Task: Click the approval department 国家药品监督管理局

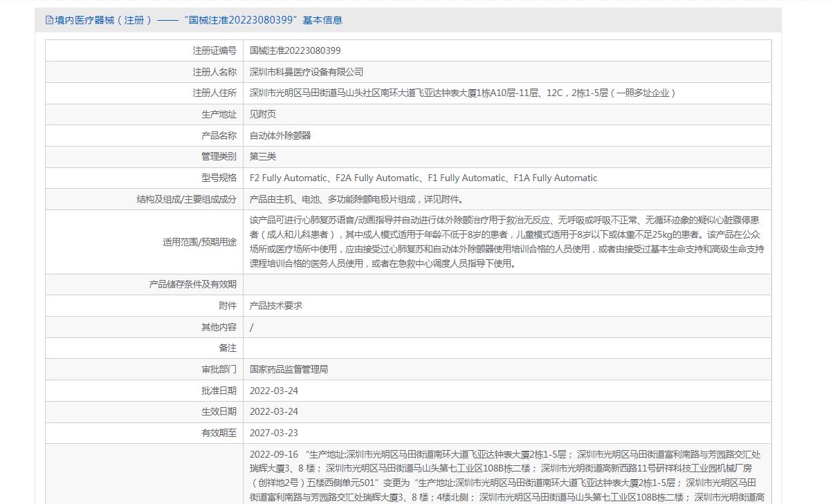Action: (x=289, y=369)
